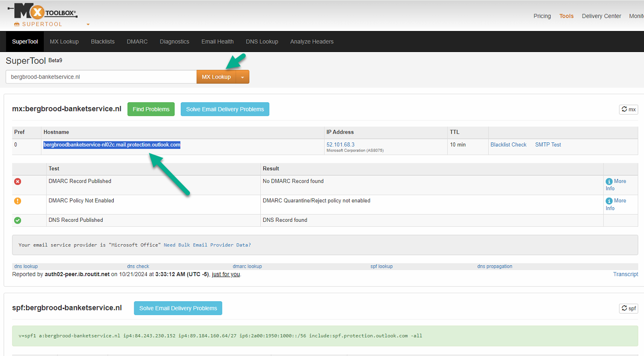This screenshot has height=356, width=644.
Task: Click 'No DMARC Record found' result text
Action: tap(293, 181)
